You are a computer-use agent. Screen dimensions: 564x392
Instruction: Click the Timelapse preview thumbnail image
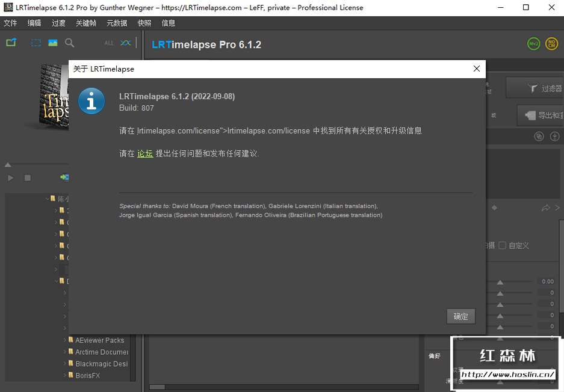[x=54, y=96]
